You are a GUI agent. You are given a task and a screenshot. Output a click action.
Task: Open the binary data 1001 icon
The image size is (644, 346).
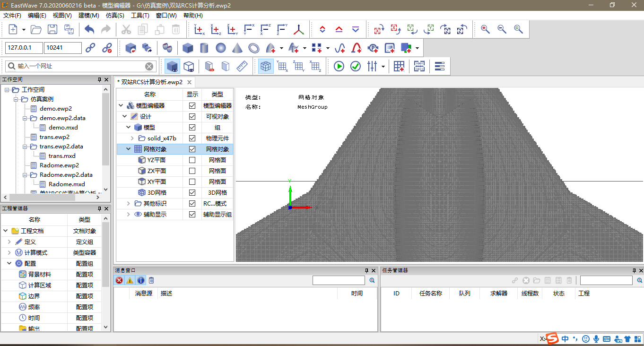tap(419, 66)
